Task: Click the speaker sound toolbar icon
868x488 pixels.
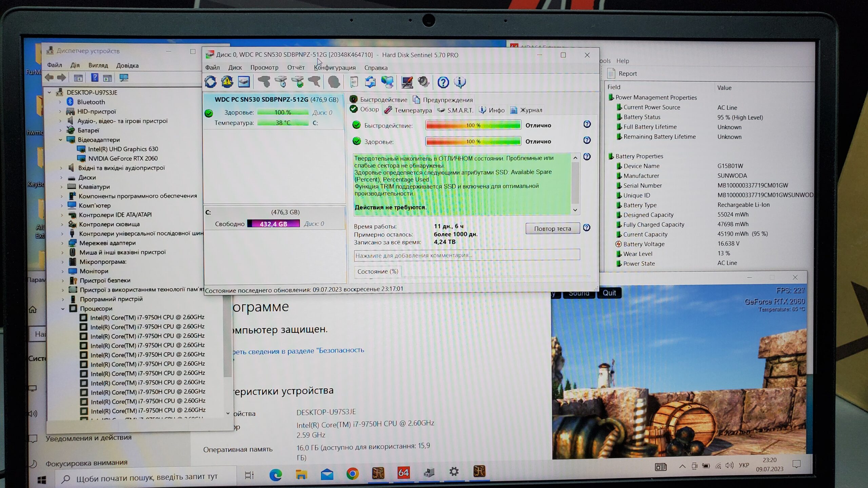Action: pyautogui.click(x=423, y=82)
